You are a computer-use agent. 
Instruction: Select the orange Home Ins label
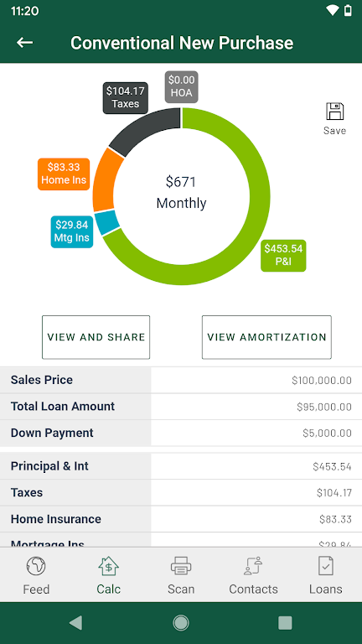tap(64, 174)
